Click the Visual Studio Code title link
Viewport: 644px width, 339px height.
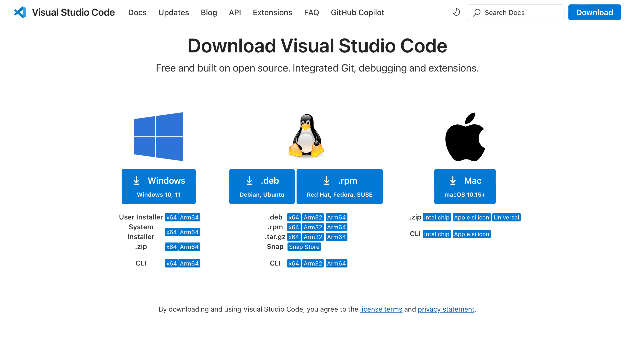coord(73,12)
